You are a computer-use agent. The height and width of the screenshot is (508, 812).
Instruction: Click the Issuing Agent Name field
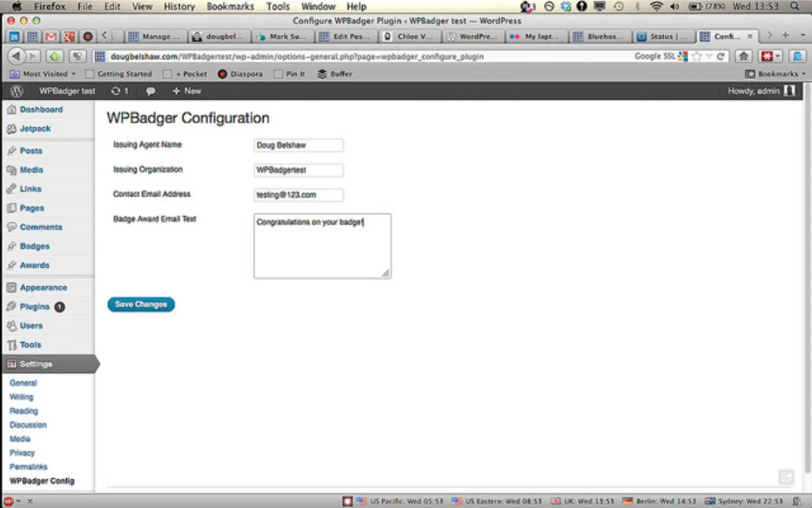pos(299,145)
